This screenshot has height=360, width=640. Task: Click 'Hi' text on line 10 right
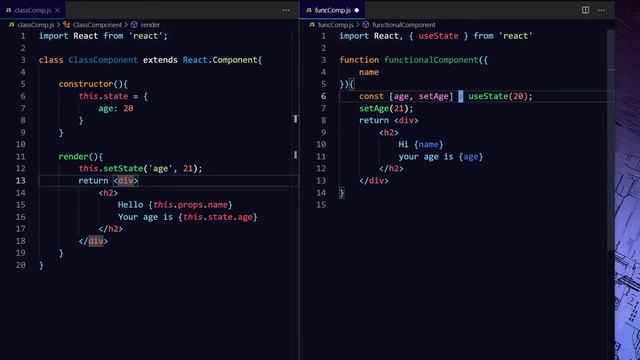point(403,144)
